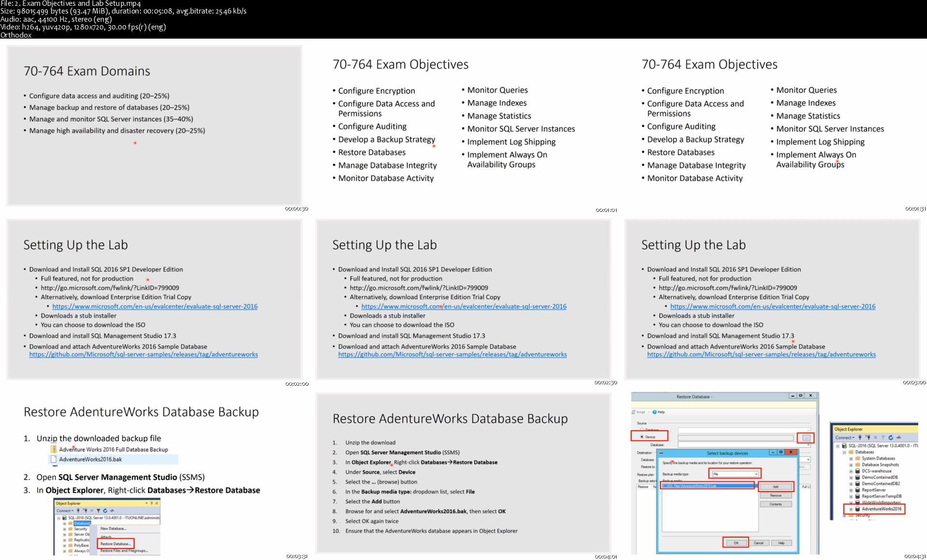Click AdventureWorks2016 database cylinder icon
927x560 pixels.
tap(857, 509)
